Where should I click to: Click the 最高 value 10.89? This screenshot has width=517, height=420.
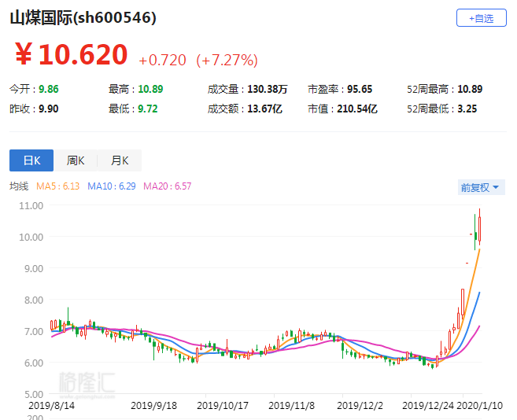(150, 89)
